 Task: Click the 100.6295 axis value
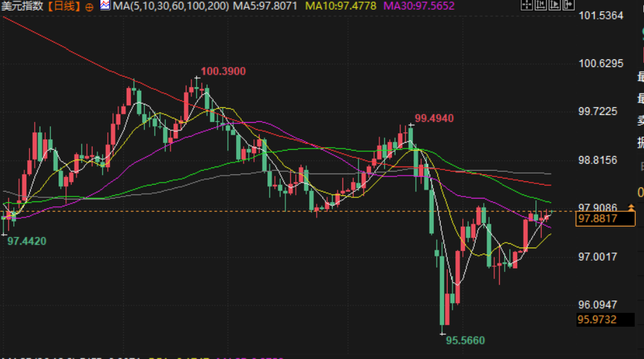click(601, 63)
